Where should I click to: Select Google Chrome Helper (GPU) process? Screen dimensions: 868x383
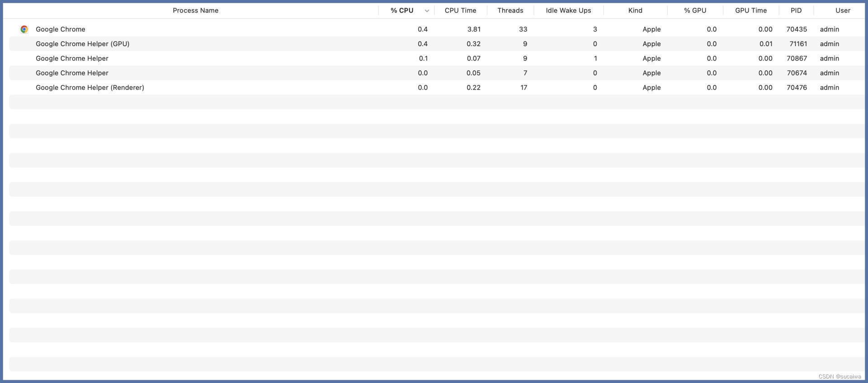437,44
